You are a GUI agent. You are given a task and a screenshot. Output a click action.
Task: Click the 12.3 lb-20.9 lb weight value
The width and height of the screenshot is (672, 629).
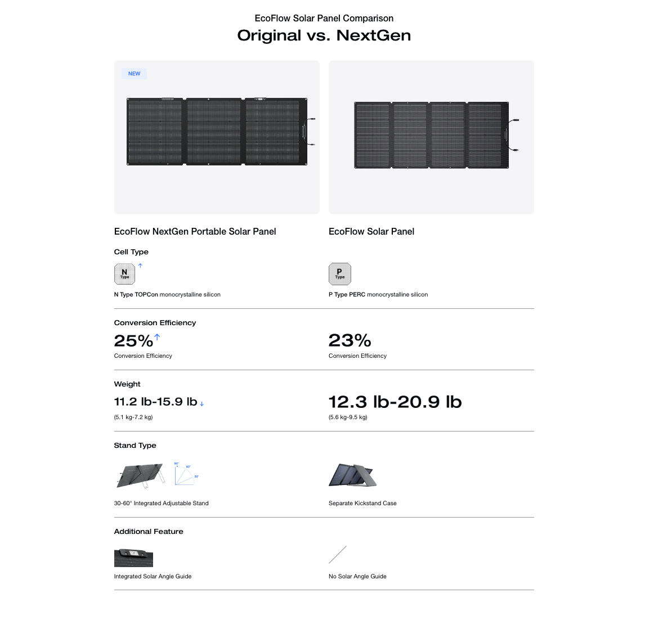pos(395,402)
